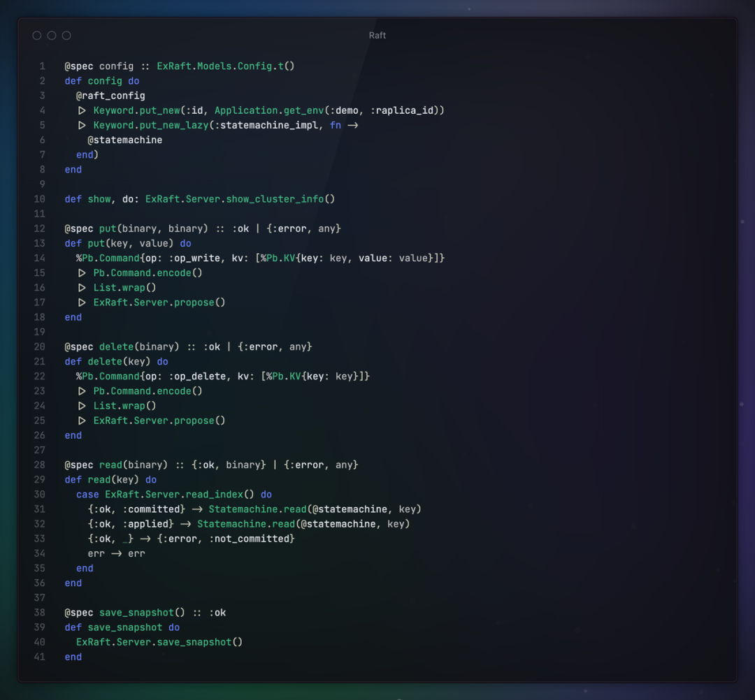Click the ":statemachine_impl" atom
The height and width of the screenshot is (700, 755).
coord(266,126)
